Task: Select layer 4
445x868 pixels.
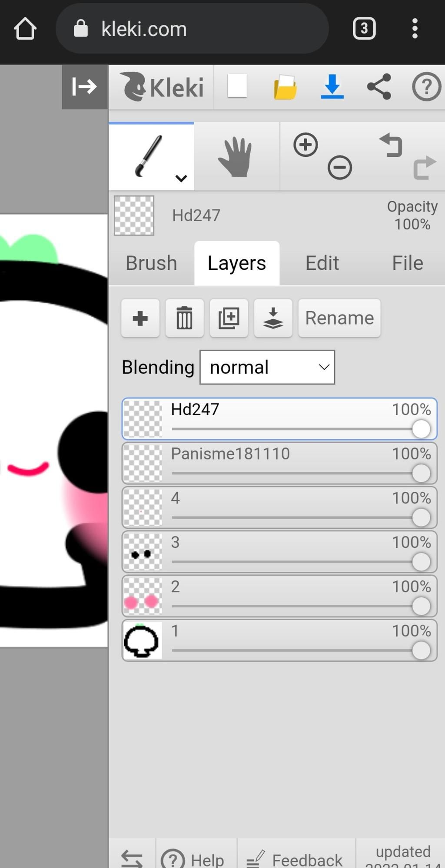Action: pyautogui.click(x=279, y=507)
